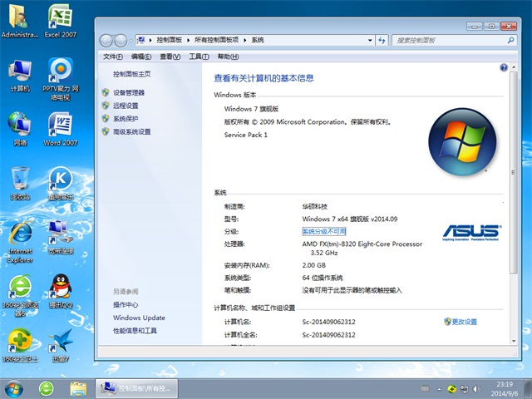The height and width of the screenshot is (399, 532).
Task: Open 设备管理器 link in sidebar
Action: [x=129, y=93]
